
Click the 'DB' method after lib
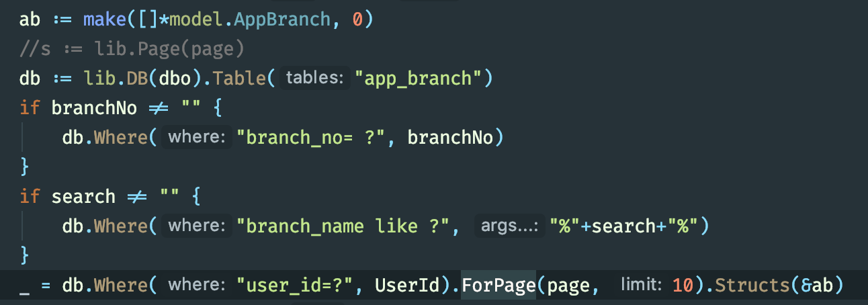(137, 79)
